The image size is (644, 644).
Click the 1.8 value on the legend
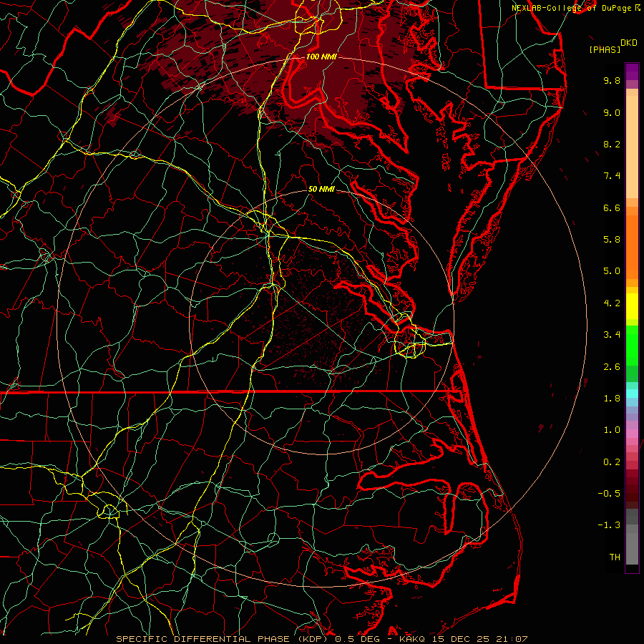click(612, 399)
